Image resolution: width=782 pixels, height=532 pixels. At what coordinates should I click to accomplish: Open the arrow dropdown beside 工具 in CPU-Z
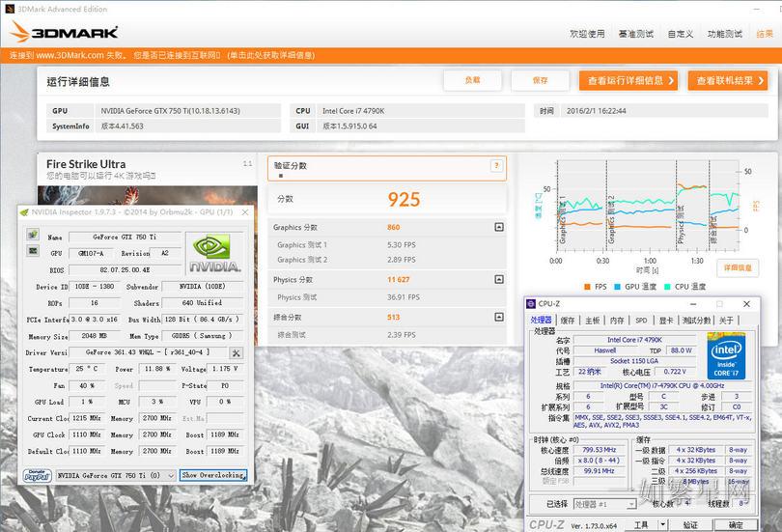point(662,524)
